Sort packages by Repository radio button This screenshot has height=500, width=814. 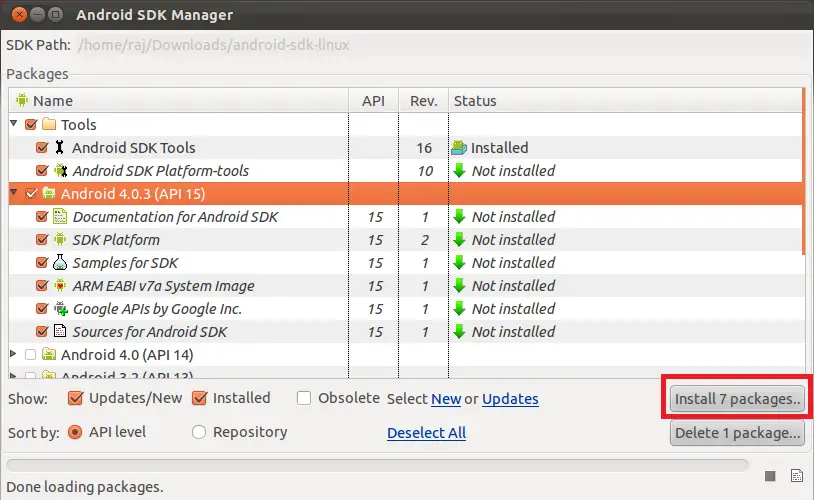point(199,432)
